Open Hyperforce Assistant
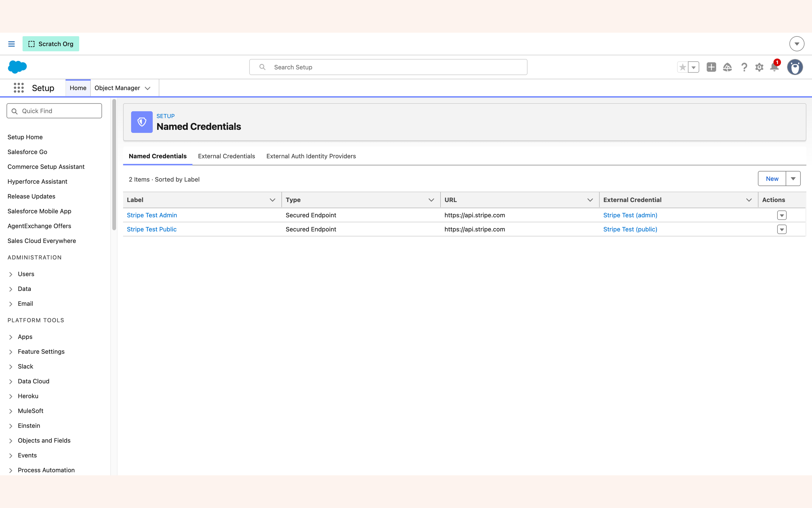The height and width of the screenshot is (508, 812). click(37, 181)
